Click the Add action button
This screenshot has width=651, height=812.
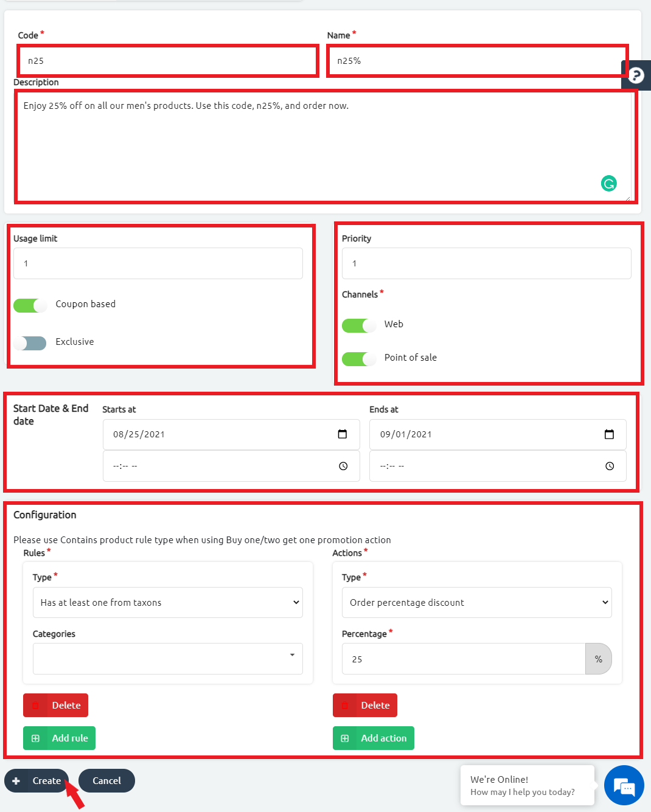374,738
